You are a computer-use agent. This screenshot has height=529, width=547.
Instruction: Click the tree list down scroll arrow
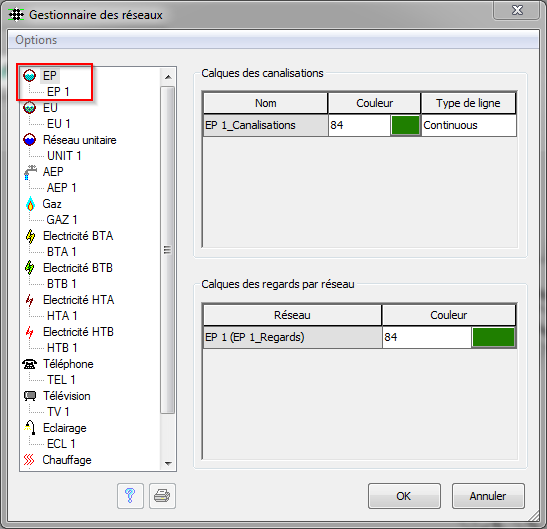(x=168, y=463)
